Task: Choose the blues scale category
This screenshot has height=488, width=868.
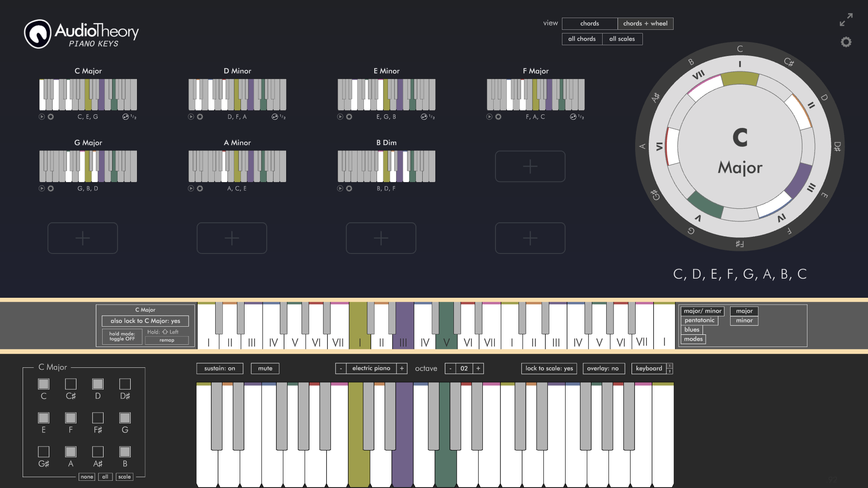Action: pyautogui.click(x=692, y=329)
